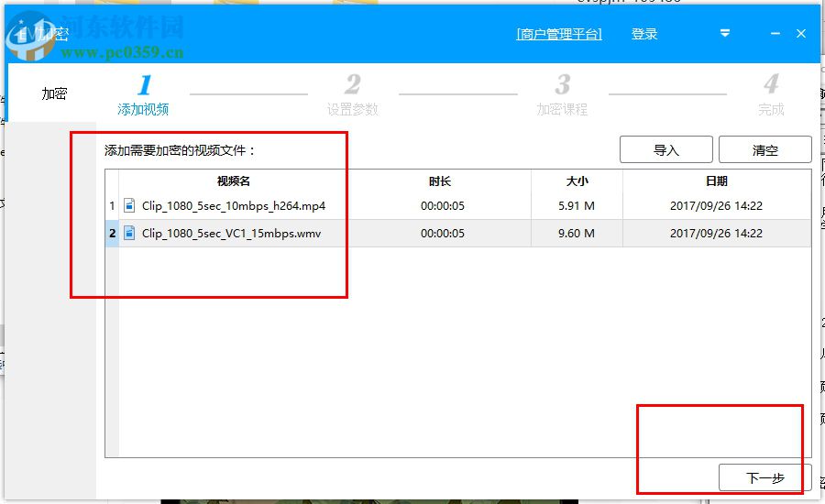Click the date cell of the mp4 row

716,205
